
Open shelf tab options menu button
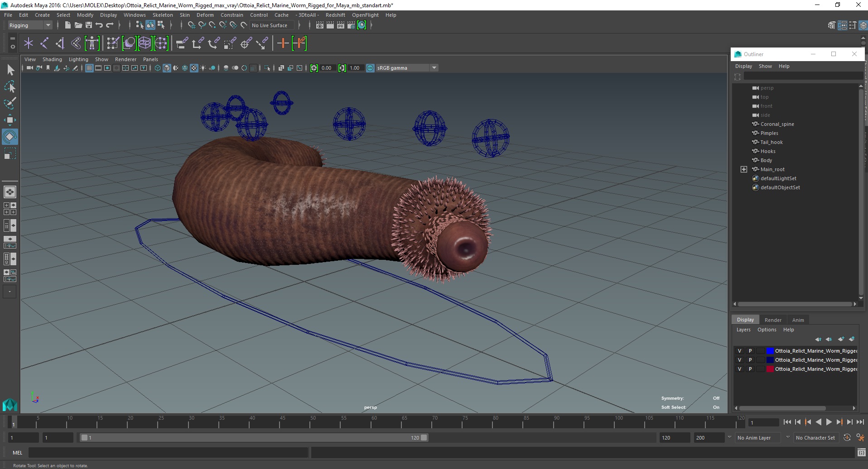pos(12,39)
